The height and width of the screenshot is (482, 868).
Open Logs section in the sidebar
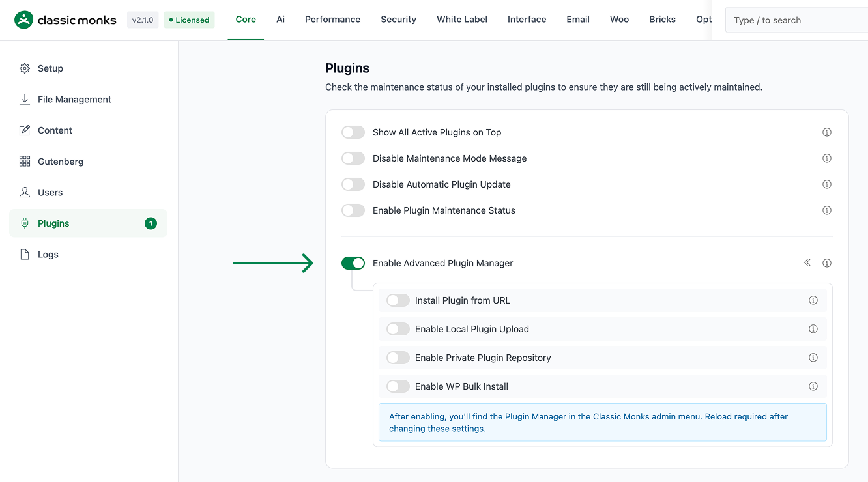pyautogui.click(x=88, y=255)
